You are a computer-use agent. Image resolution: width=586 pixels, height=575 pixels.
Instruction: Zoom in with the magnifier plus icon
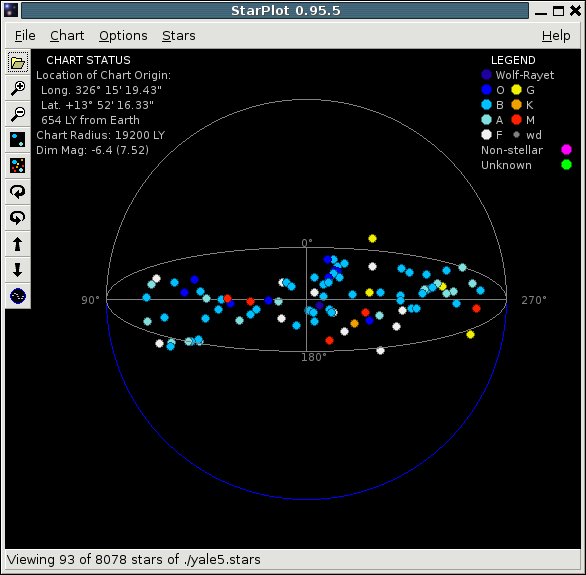(x=18, y=88)
